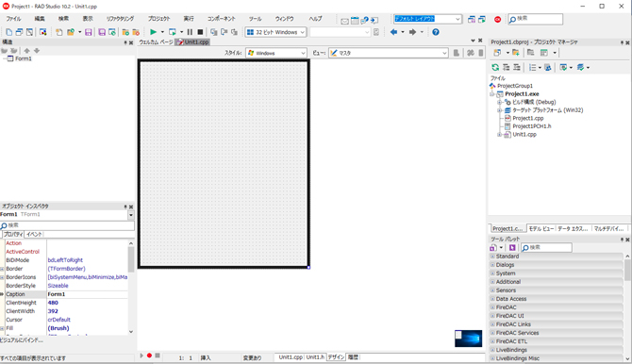632x364 pixels.
Task: Click the IDE 検索 search box at top right
Action: tap(535, 19)
